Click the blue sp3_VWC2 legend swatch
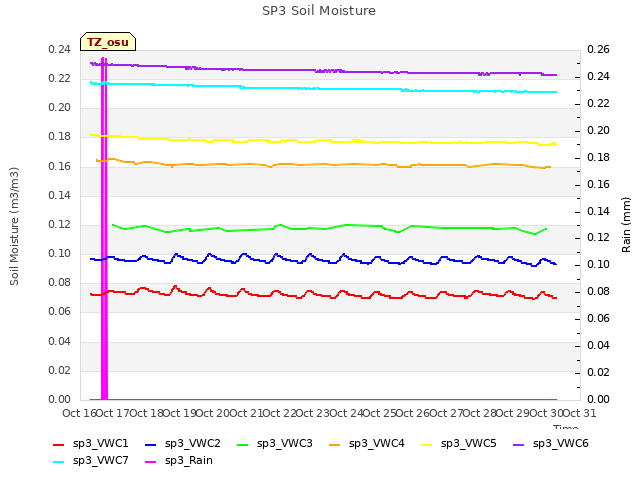The height and width of the screenshot is (480, 640). coord(151,444)
